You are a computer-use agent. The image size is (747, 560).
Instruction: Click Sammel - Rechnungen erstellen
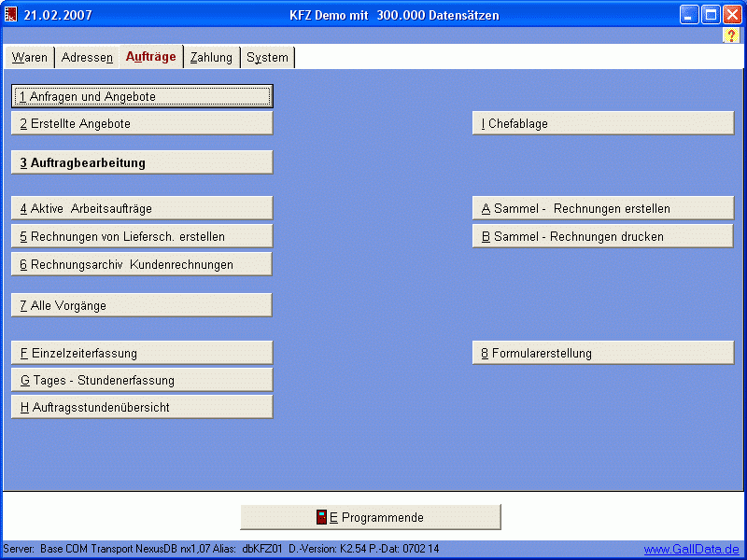pos(602,208)
